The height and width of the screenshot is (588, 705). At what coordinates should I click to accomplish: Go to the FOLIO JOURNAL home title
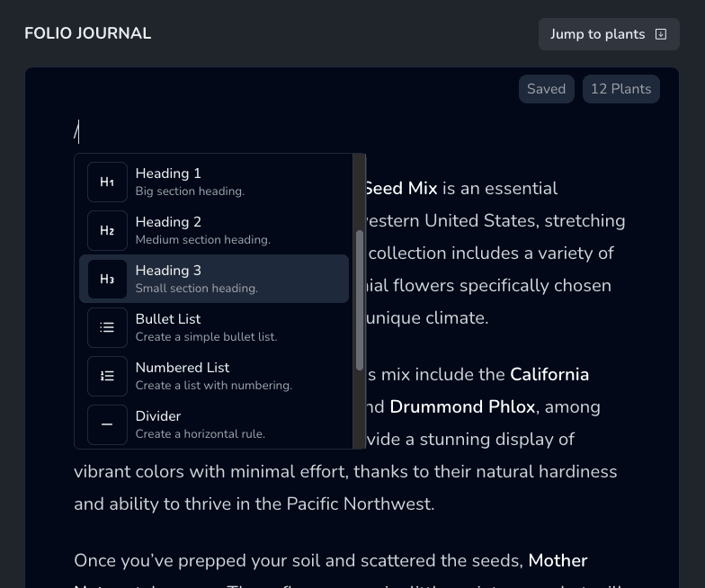point(88,33)
